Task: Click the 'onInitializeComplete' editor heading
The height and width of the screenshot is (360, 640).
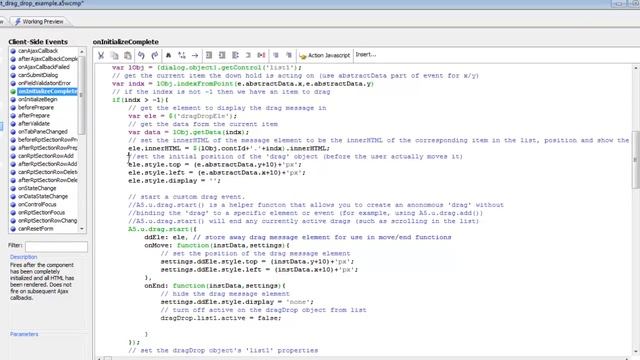Action: pyautogui.click(x=126, y=42)
